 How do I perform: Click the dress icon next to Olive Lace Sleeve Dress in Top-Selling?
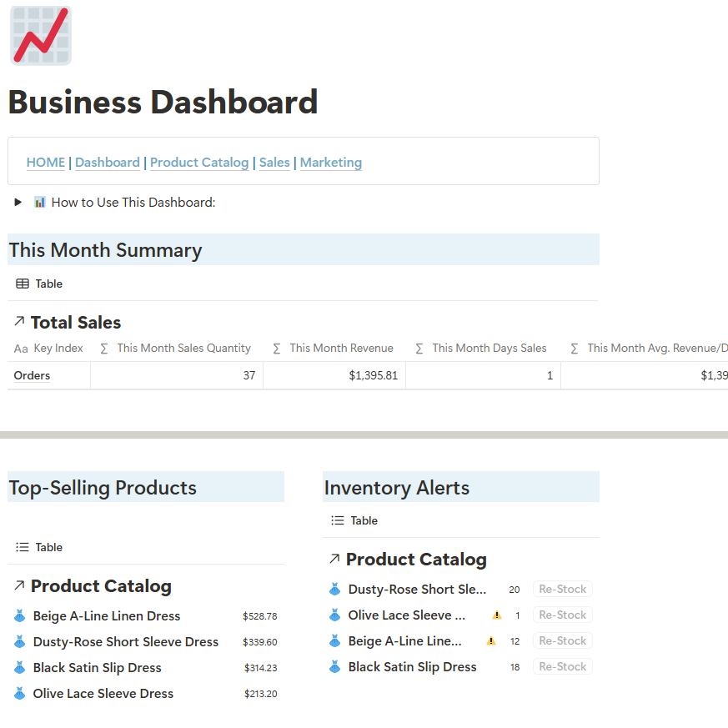(20, 694)
